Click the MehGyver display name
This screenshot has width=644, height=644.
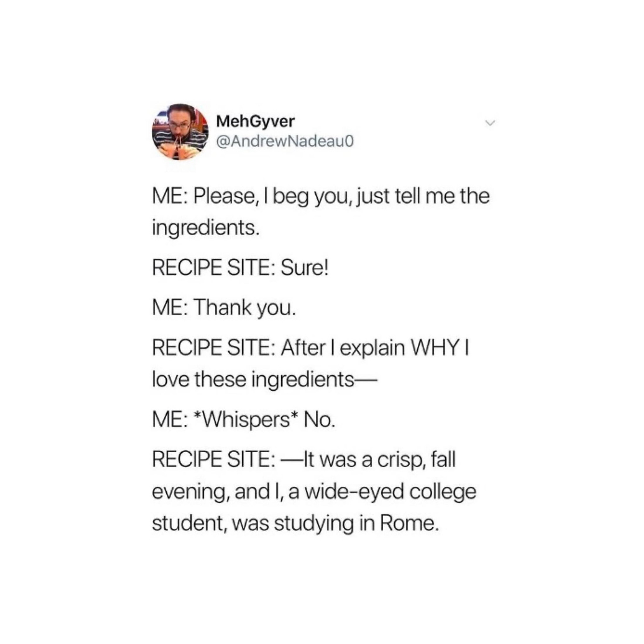[x=255, y=122]
